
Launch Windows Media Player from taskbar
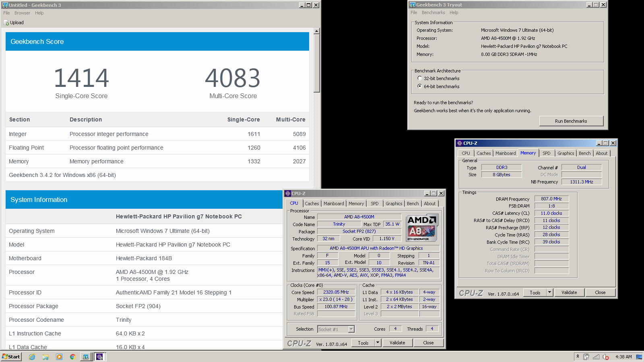59,357
